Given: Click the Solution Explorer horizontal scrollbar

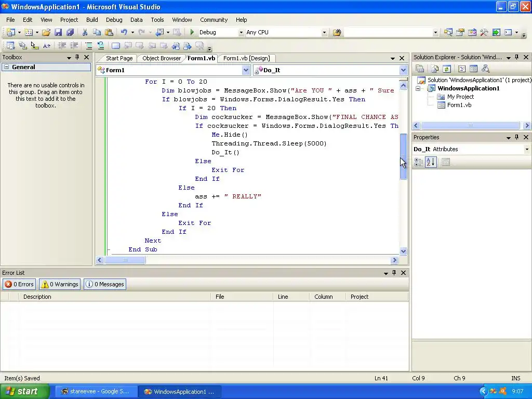Looking at the screenshot, I should coord(471,126).
